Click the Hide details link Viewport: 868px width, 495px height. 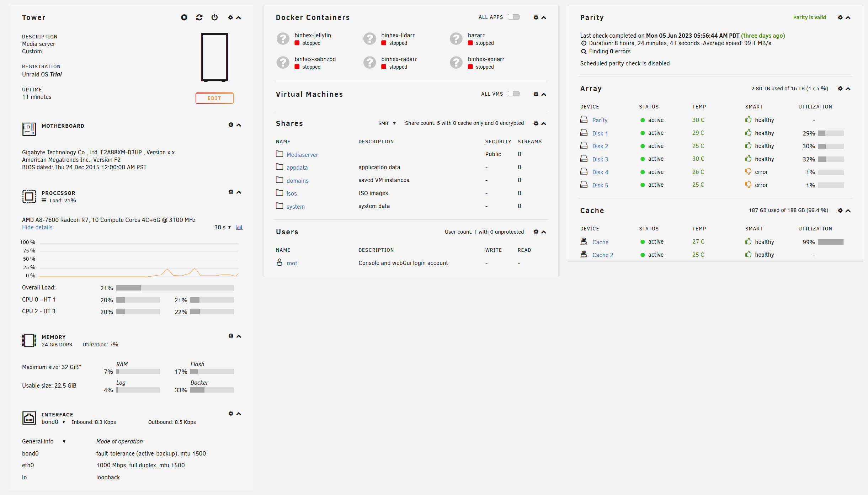pos(37,228)
